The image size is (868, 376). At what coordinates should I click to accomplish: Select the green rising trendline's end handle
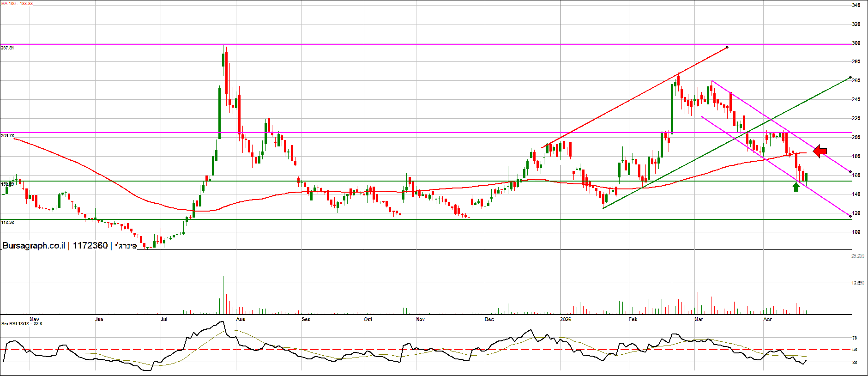(850, 77)
